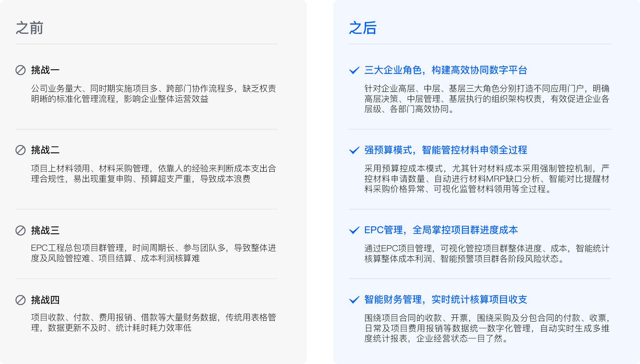Click the 挑战一 title text

45,70
